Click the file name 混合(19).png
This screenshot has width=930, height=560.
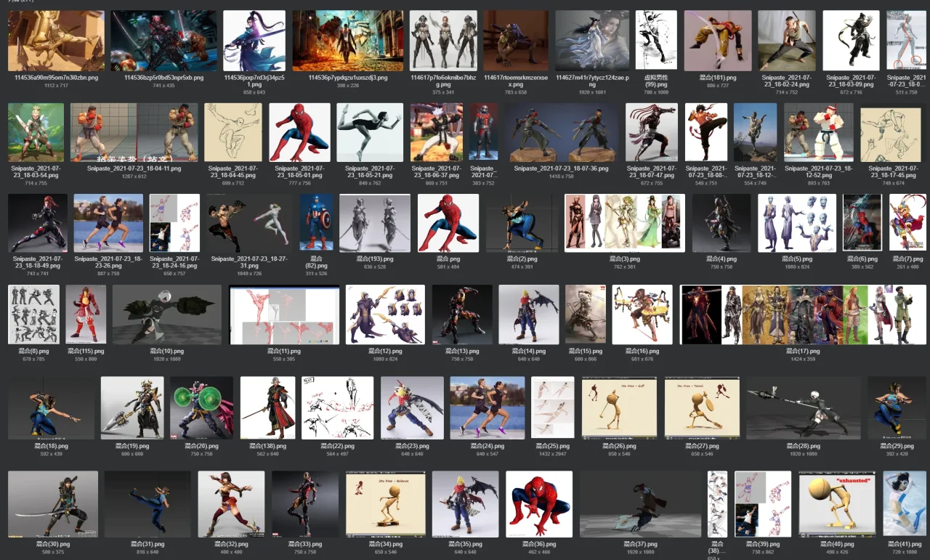pos(132,446)
